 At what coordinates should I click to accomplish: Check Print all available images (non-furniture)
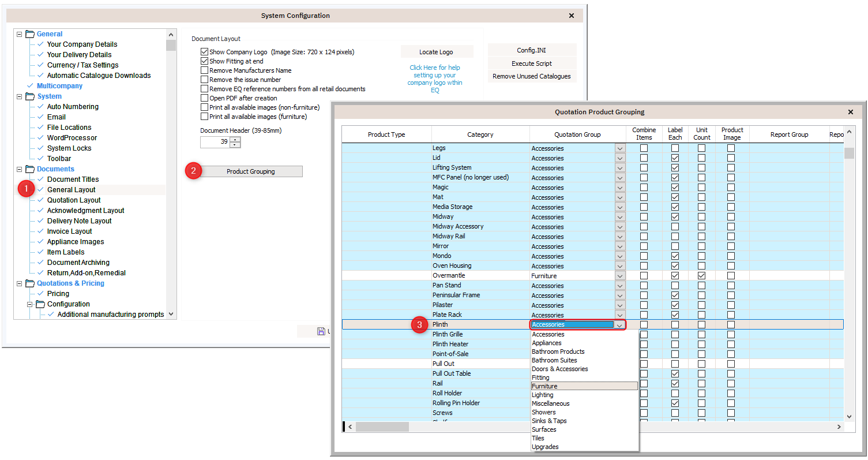204,107
